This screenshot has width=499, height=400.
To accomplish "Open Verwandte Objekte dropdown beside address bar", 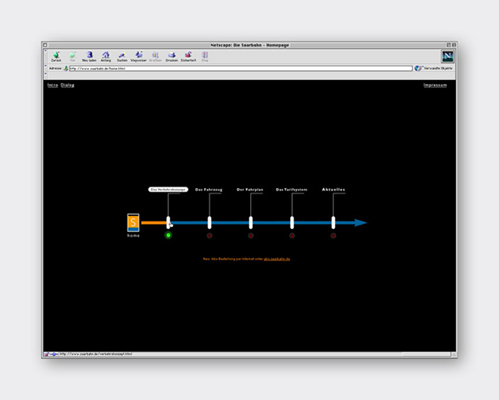I will click(x=434, y=68).
